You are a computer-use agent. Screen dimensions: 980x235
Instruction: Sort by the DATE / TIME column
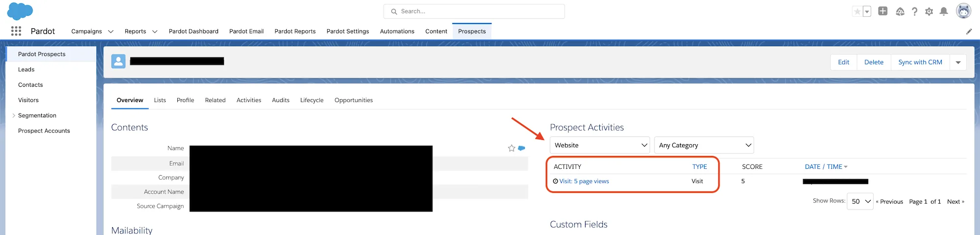click(826, 167)
